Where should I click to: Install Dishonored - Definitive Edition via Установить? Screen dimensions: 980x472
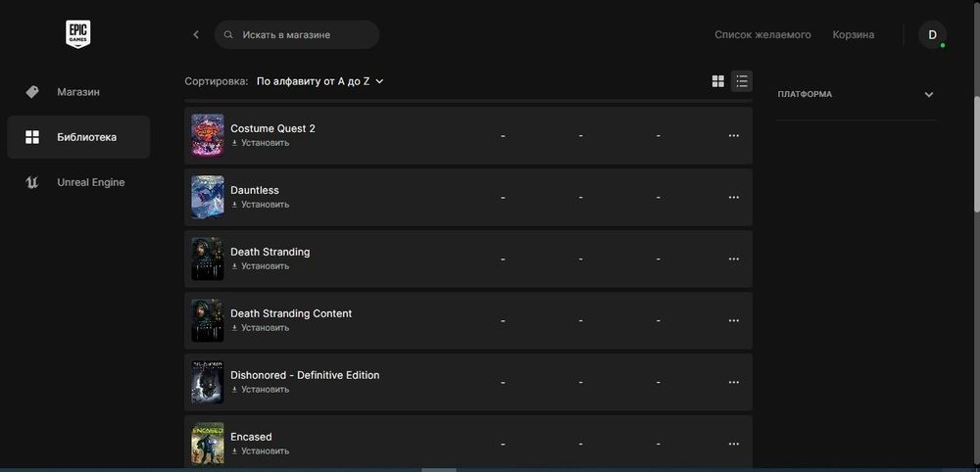[x=260, y=390]
